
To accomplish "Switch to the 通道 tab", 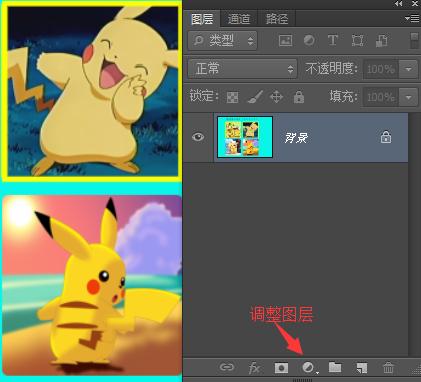I will 239,19.
